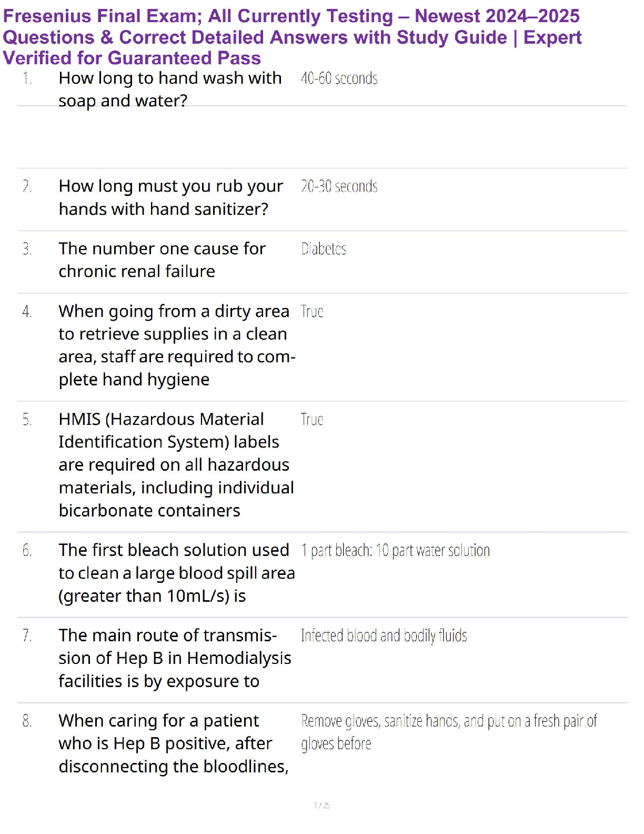Click the dirty area hand hygiene question
Screen dimensions: 644x834
176,345
